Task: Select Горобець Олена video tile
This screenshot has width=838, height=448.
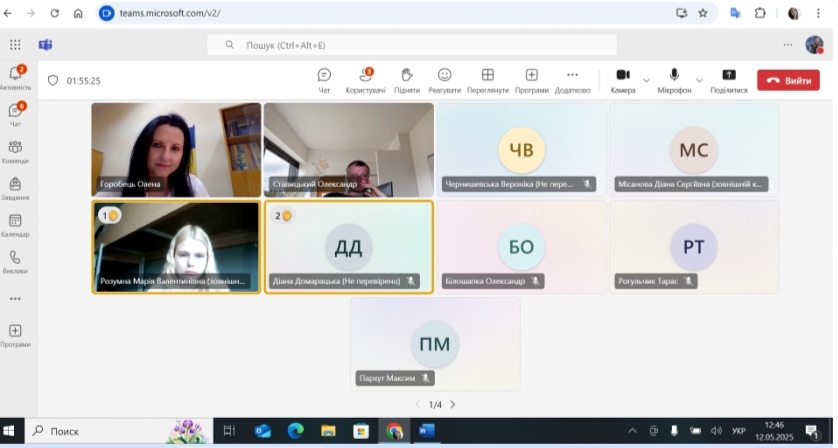Action: [x=176, y=149]
